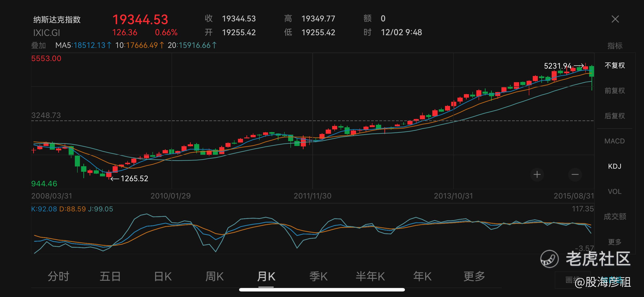Switch sub-chart indicator to MACD
Image resolution: width=644 pixels, height=297 pixels.
[615, 141]
